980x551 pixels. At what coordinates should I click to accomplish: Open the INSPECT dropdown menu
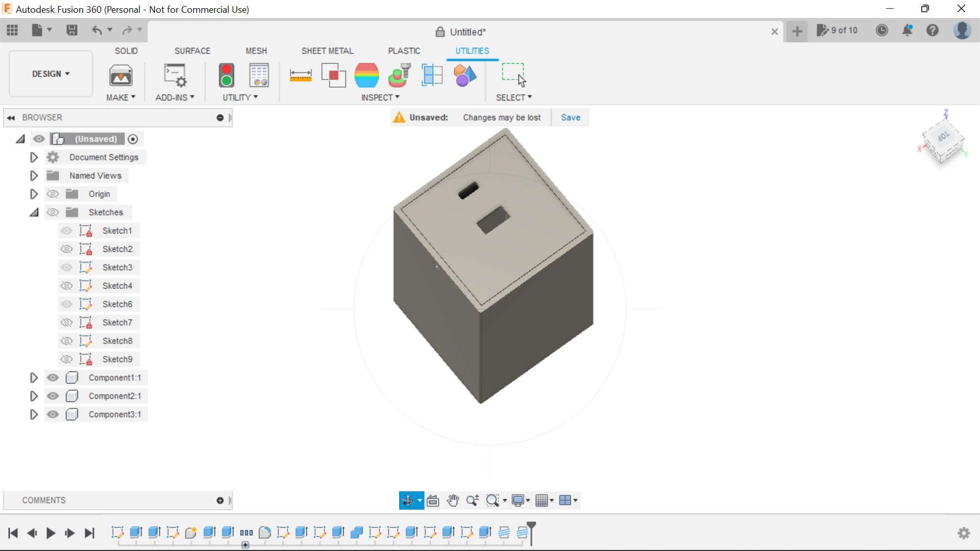380,97
